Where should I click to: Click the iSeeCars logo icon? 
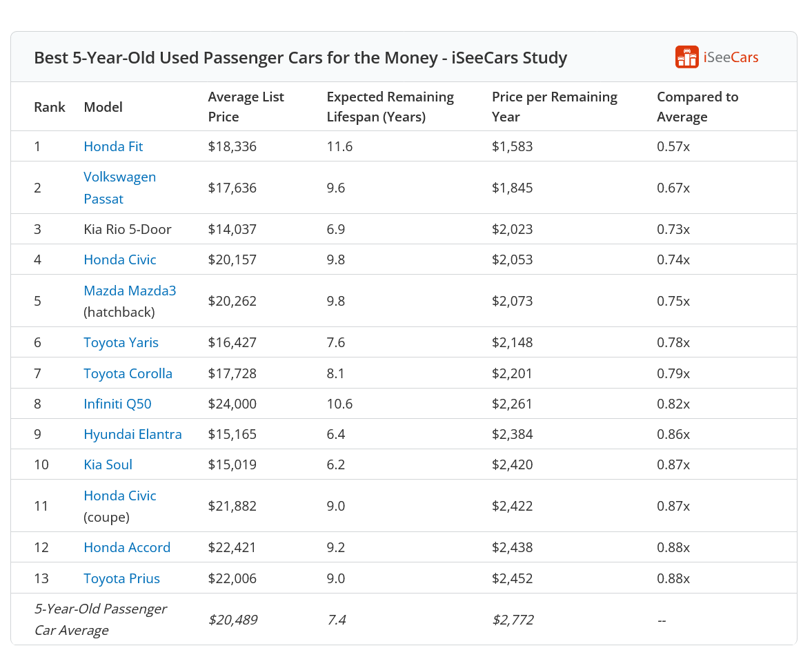coord(686,57)
